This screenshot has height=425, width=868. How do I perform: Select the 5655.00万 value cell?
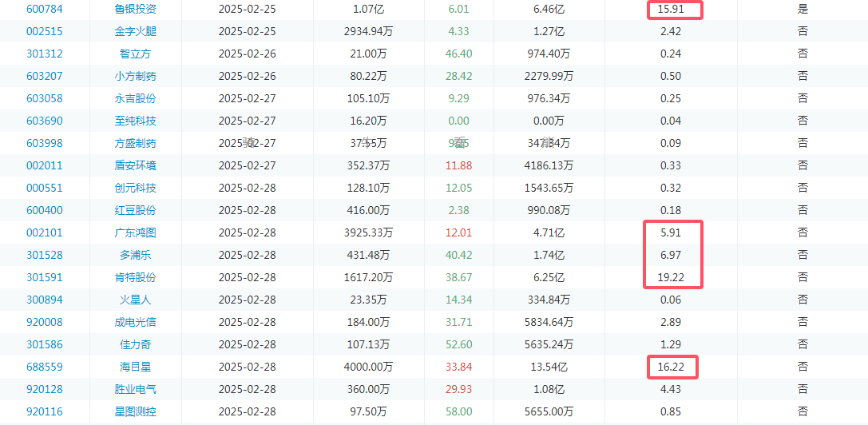pyautogui.click(x=549, y=411)
